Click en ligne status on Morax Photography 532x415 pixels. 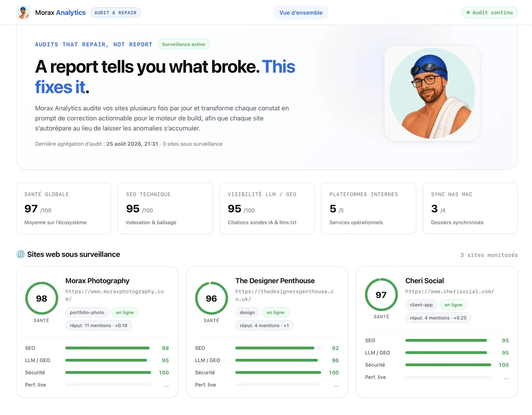125,312
